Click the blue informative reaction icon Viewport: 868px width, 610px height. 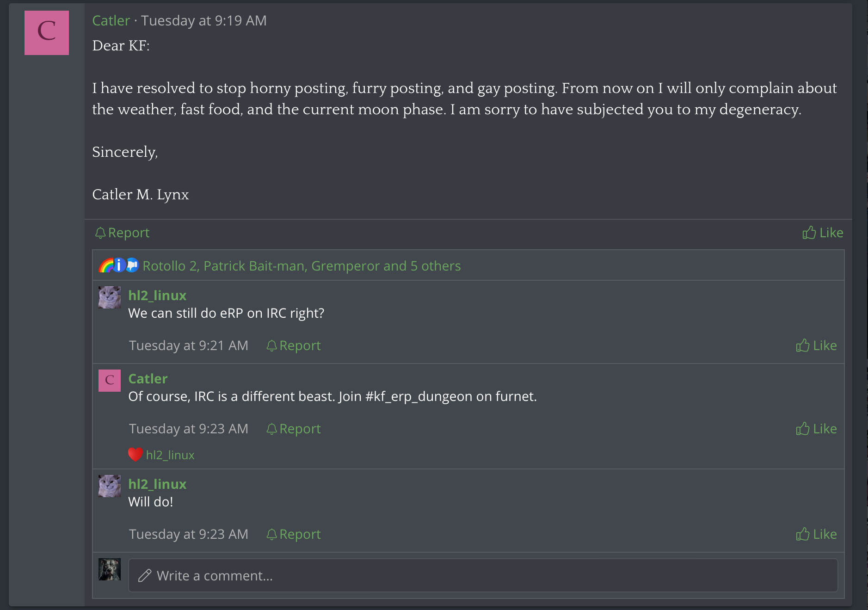(x=119, y=265)
